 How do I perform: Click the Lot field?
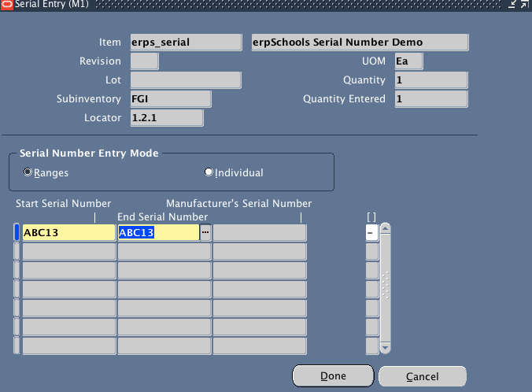186,80
